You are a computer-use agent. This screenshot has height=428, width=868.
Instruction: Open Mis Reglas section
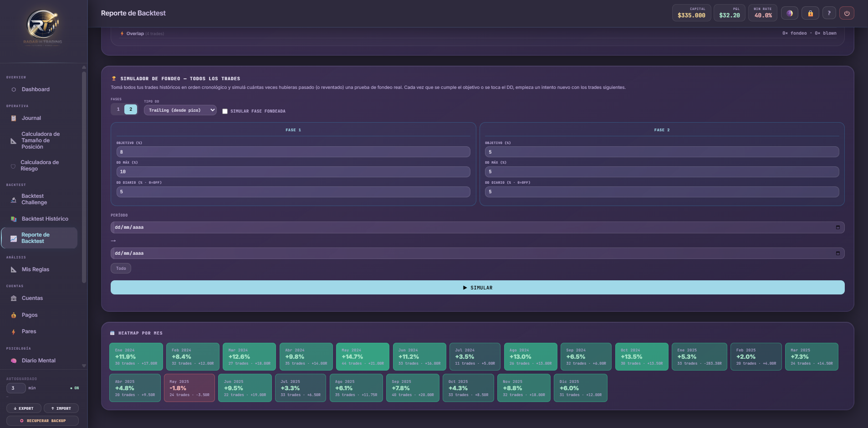(40, 269)
